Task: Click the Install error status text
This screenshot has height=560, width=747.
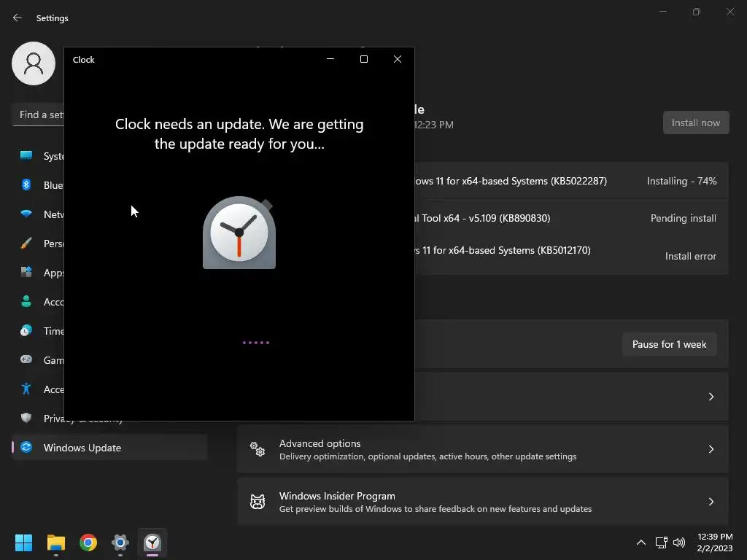Action: coord(690,256)
